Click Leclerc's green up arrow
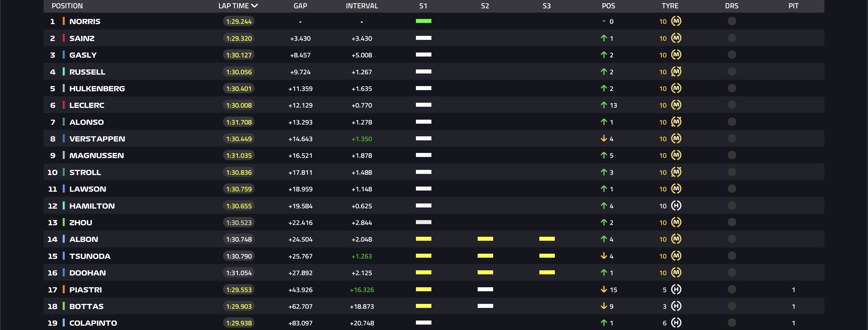868x330 pixels. pos(603,105)
